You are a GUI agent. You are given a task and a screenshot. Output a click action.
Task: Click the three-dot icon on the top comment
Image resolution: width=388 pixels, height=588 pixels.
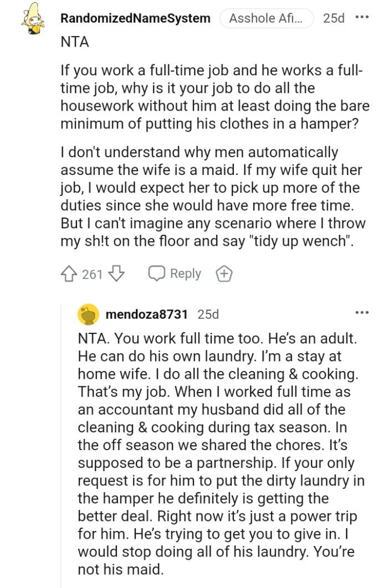[x=360, y=17]
